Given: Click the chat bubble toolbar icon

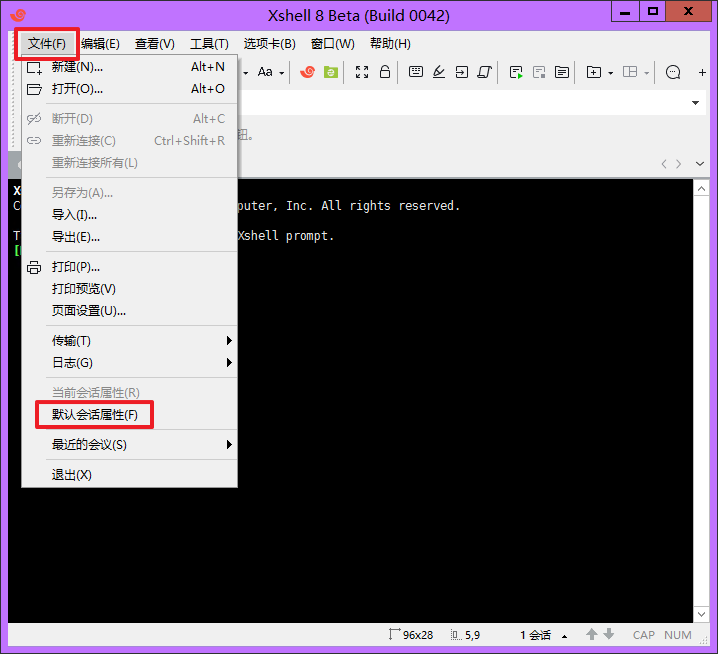Looking at the screenshot, I should 673,72.
